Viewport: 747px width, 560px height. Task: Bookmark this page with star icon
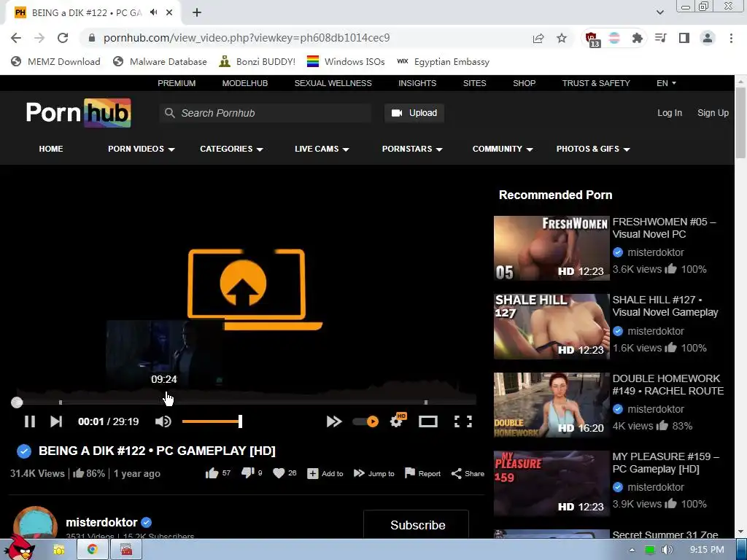(x=562, y=38)
